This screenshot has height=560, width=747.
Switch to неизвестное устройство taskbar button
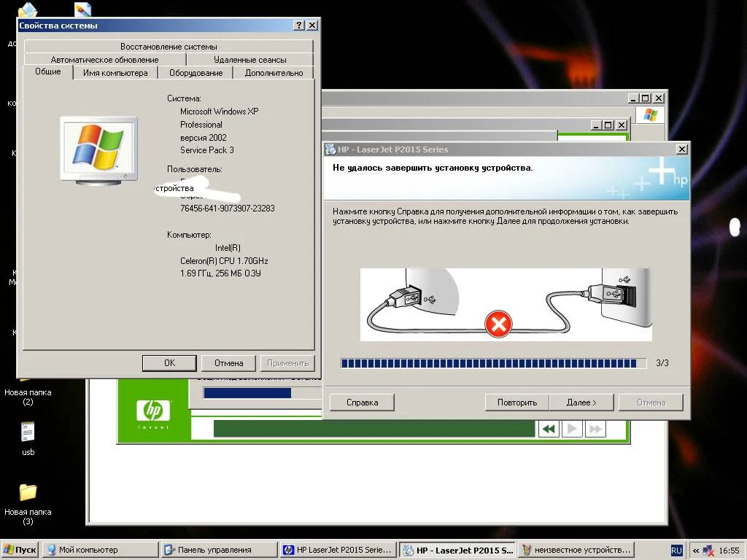point(576,550)
